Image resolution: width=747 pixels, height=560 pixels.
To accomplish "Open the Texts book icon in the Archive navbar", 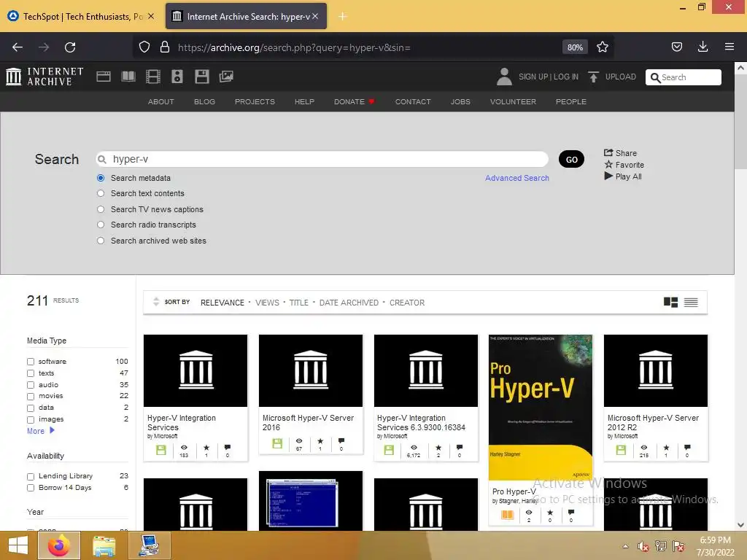I will [x=128, y=76].
